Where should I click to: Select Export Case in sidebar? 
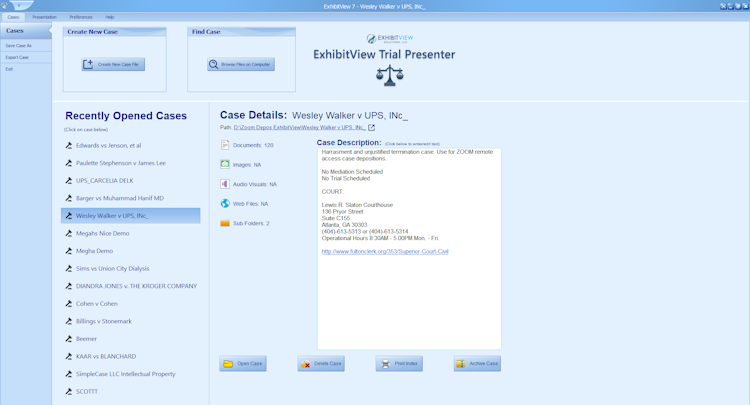(x=17, y=57)
